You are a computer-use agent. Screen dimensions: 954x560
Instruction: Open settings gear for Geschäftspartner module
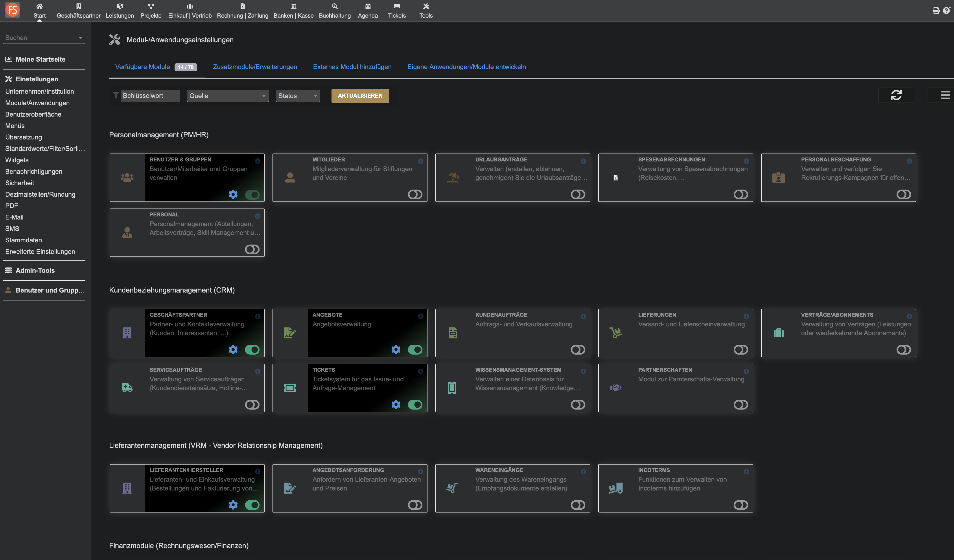pos(233,349)
